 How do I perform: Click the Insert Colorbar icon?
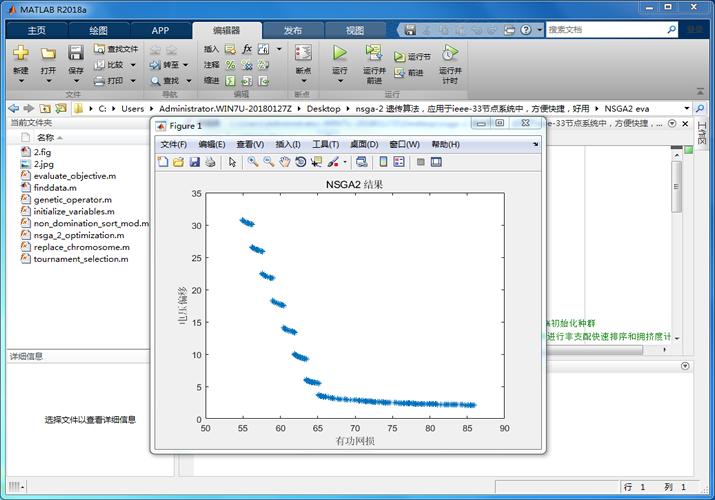pos(383,162)
